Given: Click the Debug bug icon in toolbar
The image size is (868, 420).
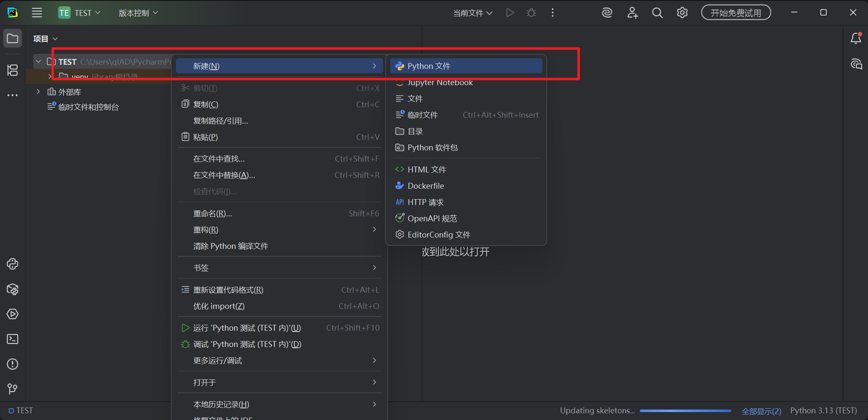Looking at the screenshot, I should [x=531, y=13].
